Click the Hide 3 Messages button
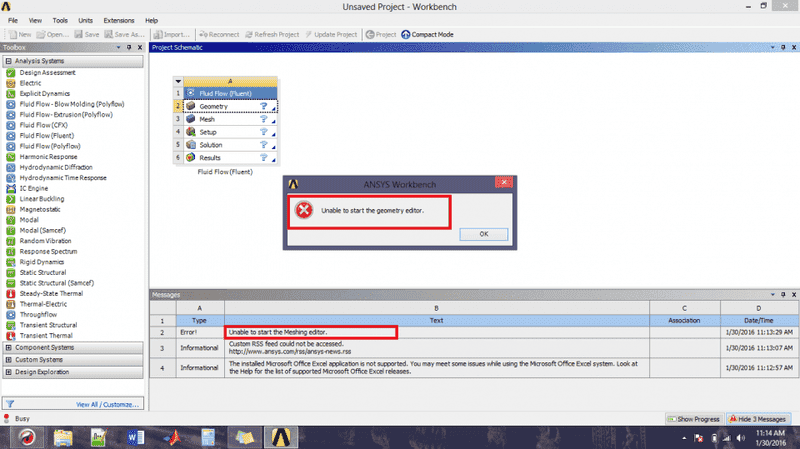The height and width of the screenshot is (449, 800). (758, 419)
